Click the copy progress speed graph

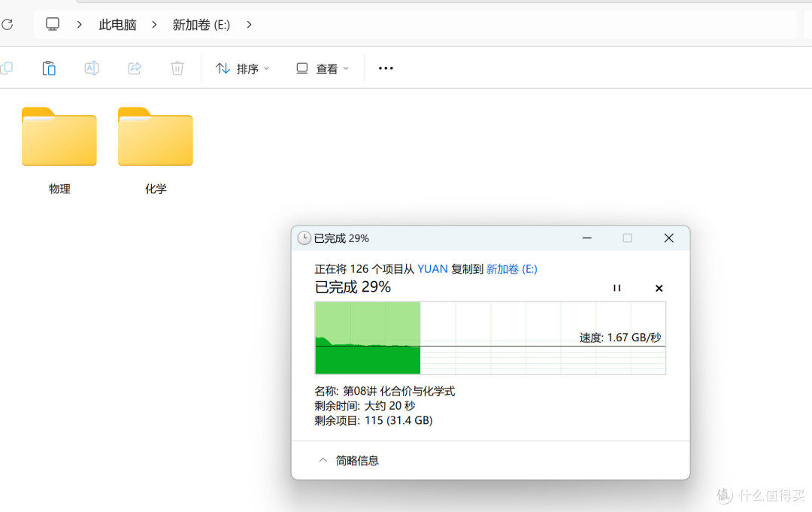click(x=490, y=338)
